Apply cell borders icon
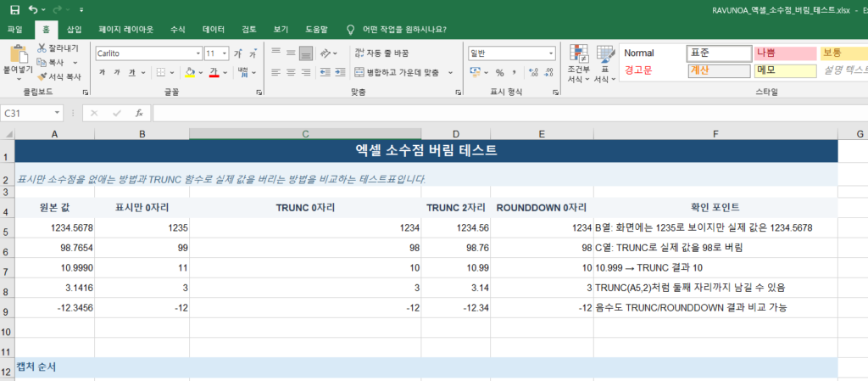The height and width of the screenshot is (381, 868). pyautogui.click(x=160, y=72)
